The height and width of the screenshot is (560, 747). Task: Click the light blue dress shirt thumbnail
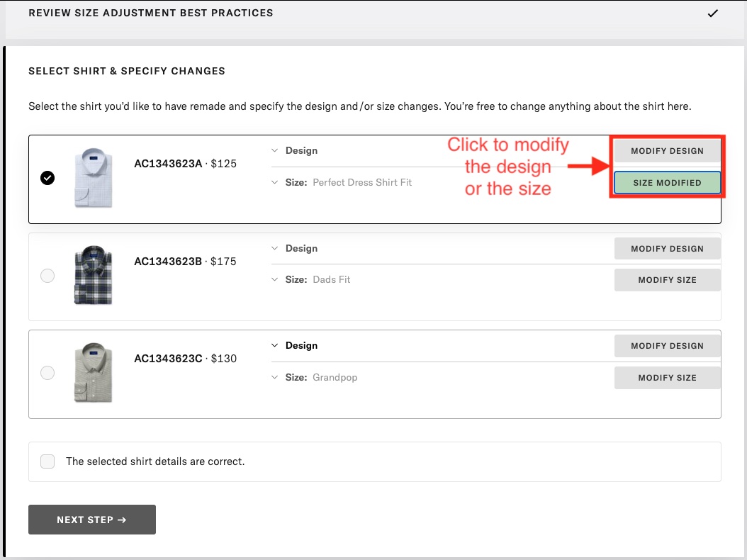tap(93, 178)
